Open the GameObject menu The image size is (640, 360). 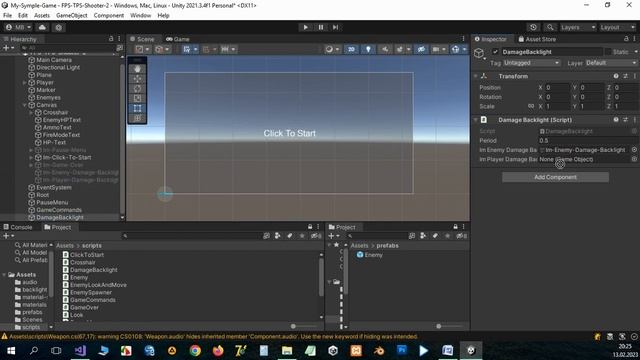click(x=72, y=16)
